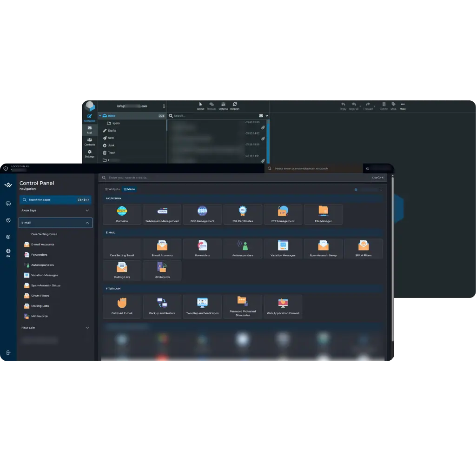The height and width of the screenshot is (476, 476).
Task: Switch to Widgets tab
Action: (112, 189)
